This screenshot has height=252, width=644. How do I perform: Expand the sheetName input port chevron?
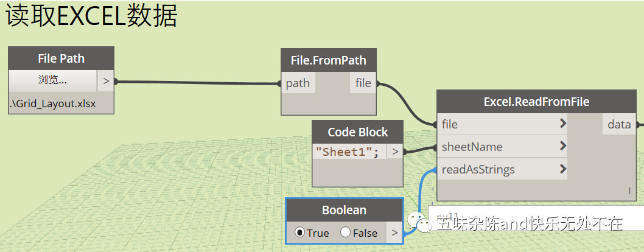click(562, 147)
